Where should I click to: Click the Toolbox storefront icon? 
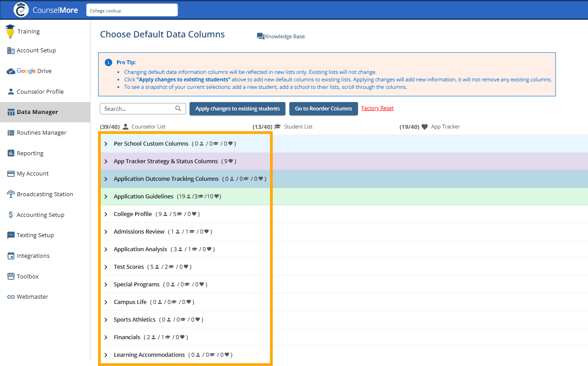11,276
